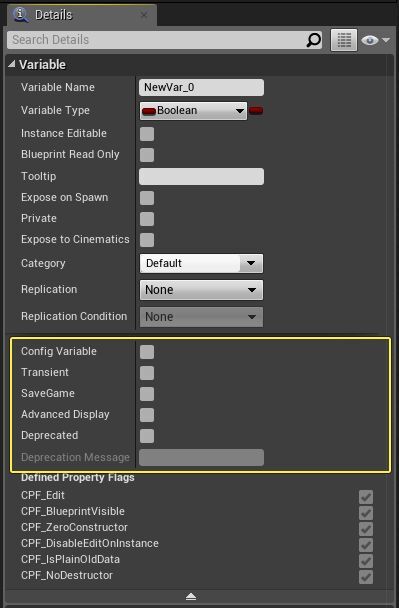The width and height of the screenshot is (399, 608).
Task: Toggle the Blueprint Read Only checkbox
Action: [x=147, y=155]
